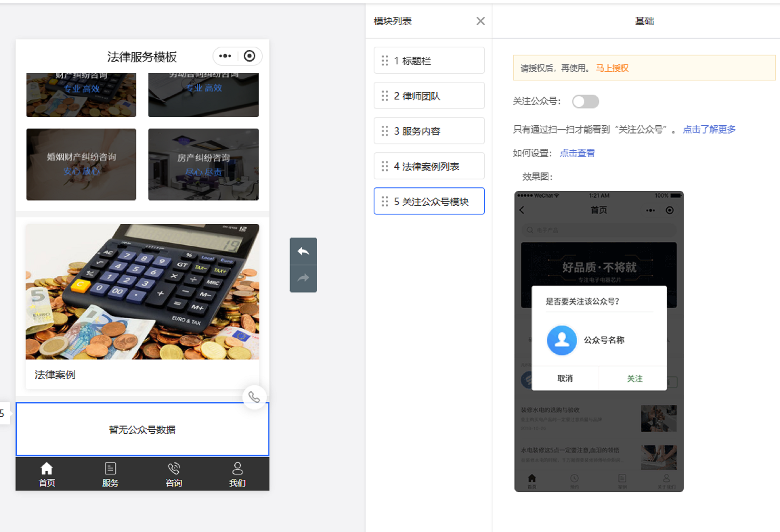This screenshot has width=780, height=532.
Task: Select the 2 律师团队 module
Action: pos(429,96)
